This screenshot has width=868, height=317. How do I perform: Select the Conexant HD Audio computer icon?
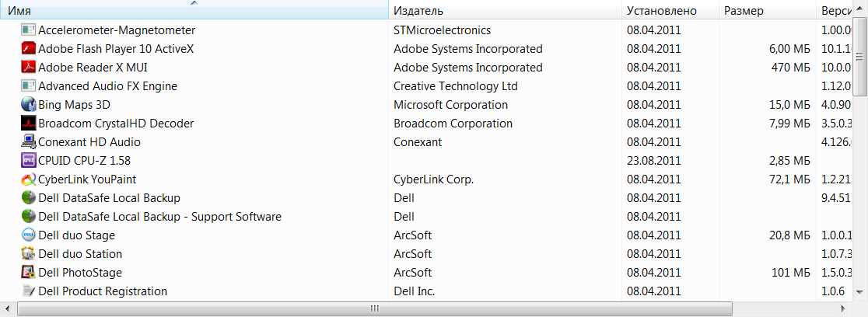click(x=28, y=142)
